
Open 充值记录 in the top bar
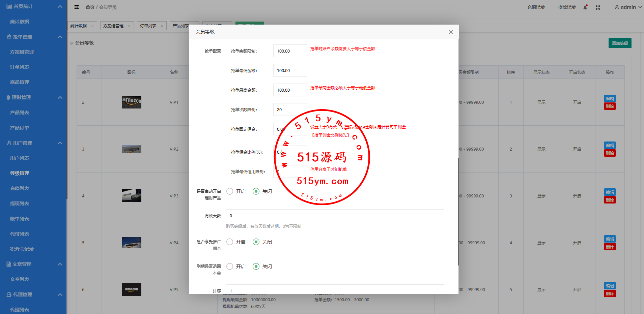[536, 7]
